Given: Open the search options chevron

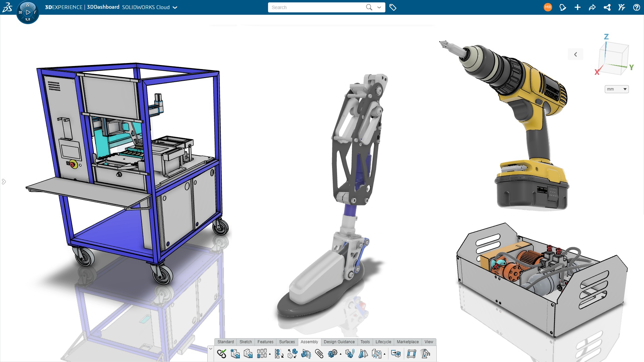Looking at the screenshot, I should pyautogui.click(x=379, y=7).
